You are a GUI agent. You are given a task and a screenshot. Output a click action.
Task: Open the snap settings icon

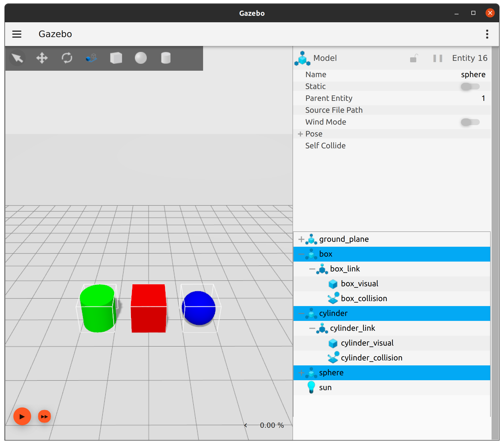(x=91, y=58)
